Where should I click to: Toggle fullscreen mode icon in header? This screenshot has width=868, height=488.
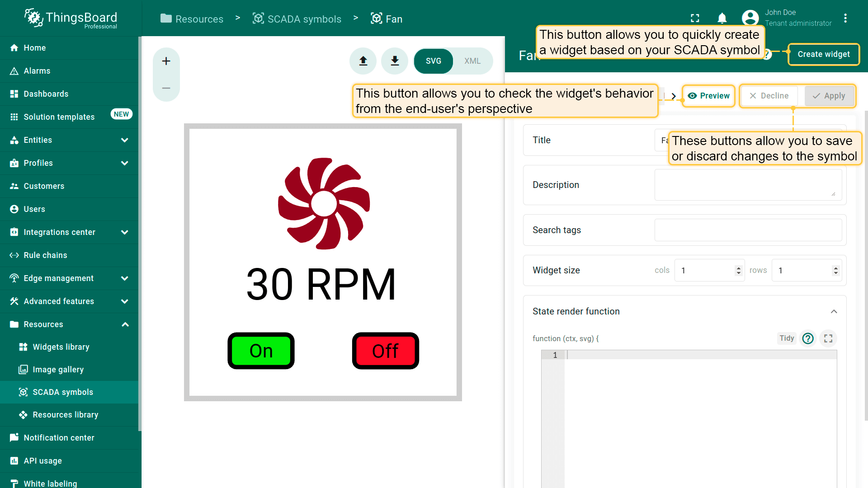point(695,18)
